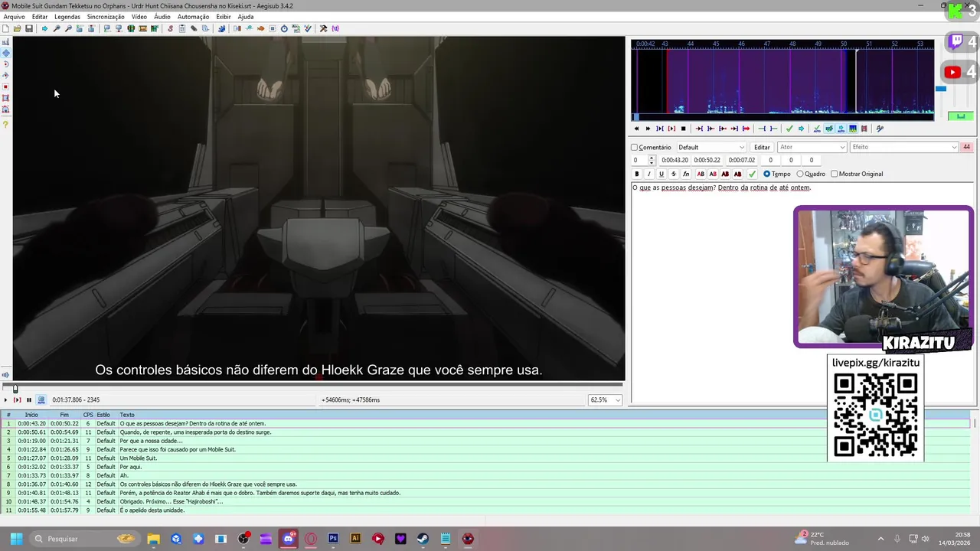Click the Save Subtitles floppy icon
The image size is (980, 551).
29,29
